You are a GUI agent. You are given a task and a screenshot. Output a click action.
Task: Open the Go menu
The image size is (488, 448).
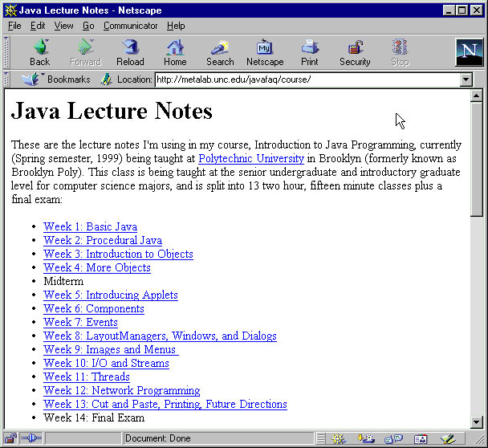coord(88,26)
